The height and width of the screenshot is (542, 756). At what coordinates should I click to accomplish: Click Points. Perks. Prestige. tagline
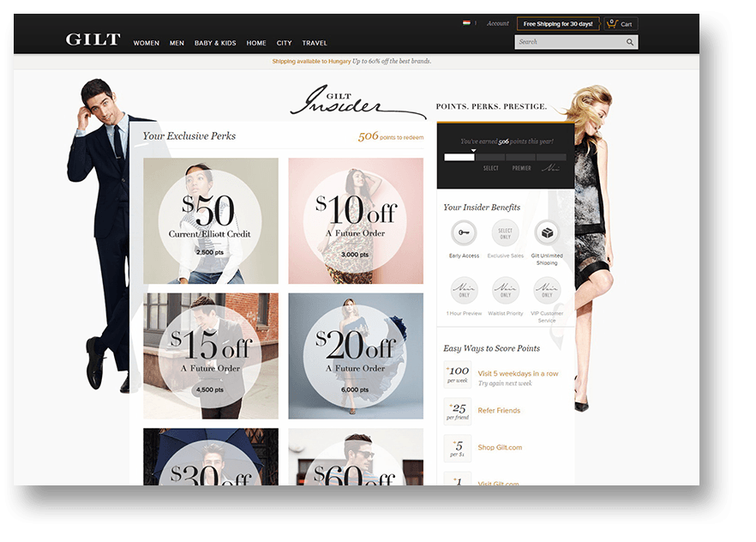[x=491, y=106]
